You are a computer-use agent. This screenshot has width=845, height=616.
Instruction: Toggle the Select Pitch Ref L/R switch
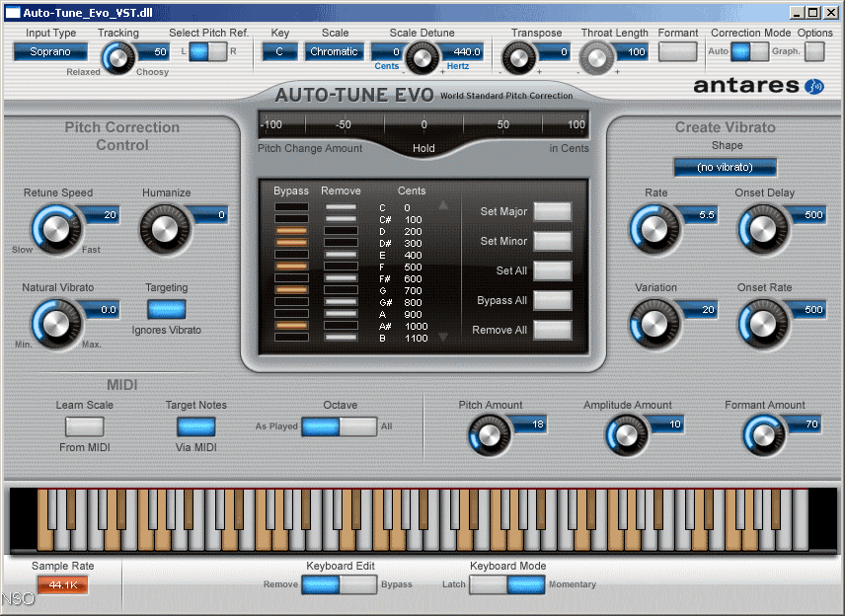tap(208, 51)
